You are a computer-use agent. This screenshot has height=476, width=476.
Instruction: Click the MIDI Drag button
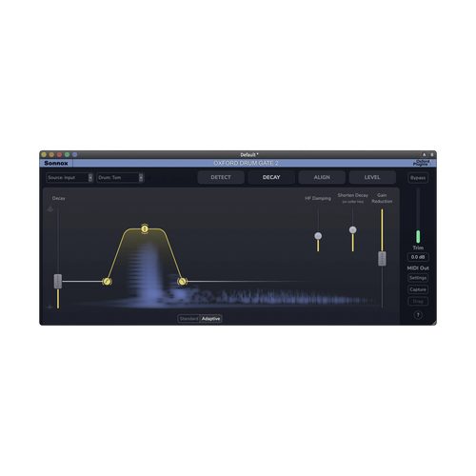(418, 302)
